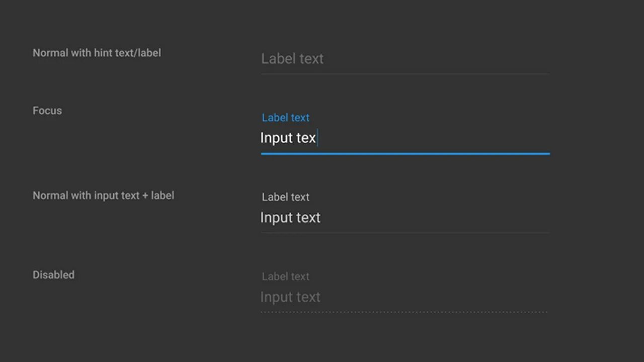Click the grey "Label text" hint placeholder

(x=292, y=59)
